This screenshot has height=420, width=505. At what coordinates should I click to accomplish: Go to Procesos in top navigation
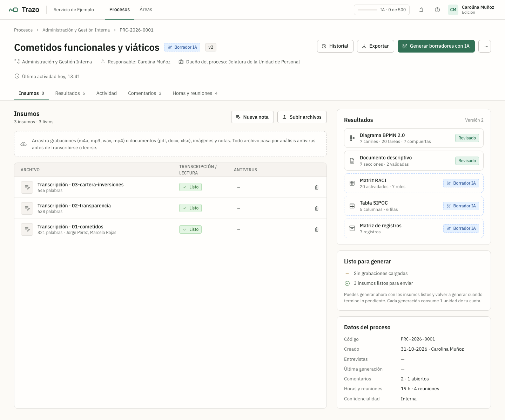[x=120, y=9]
